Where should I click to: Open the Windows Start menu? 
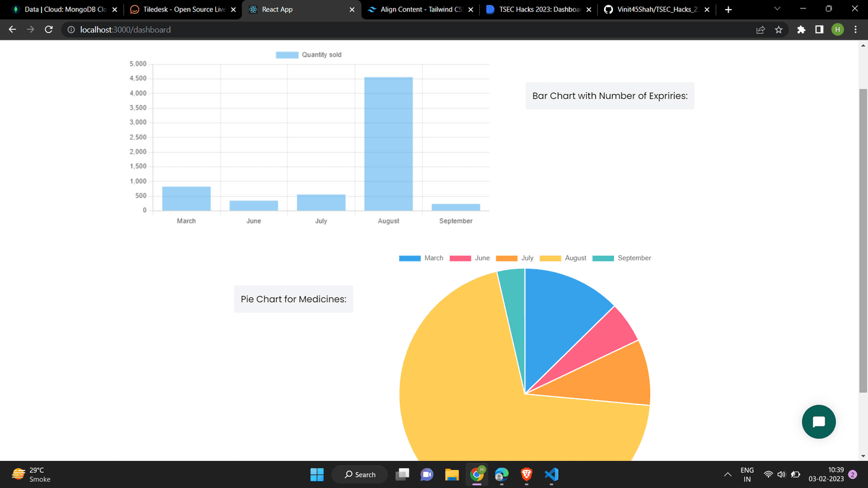click(317, 475)
